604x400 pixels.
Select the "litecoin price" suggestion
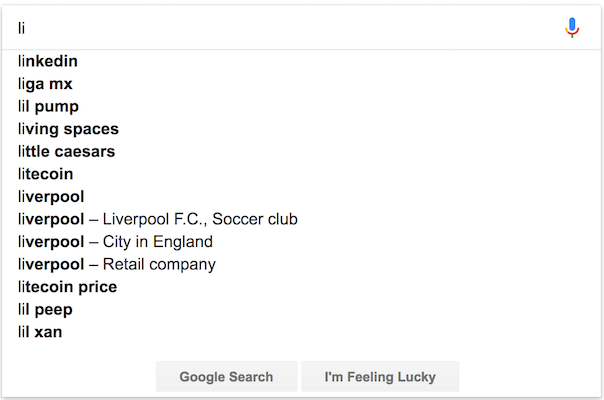[67, 287]
